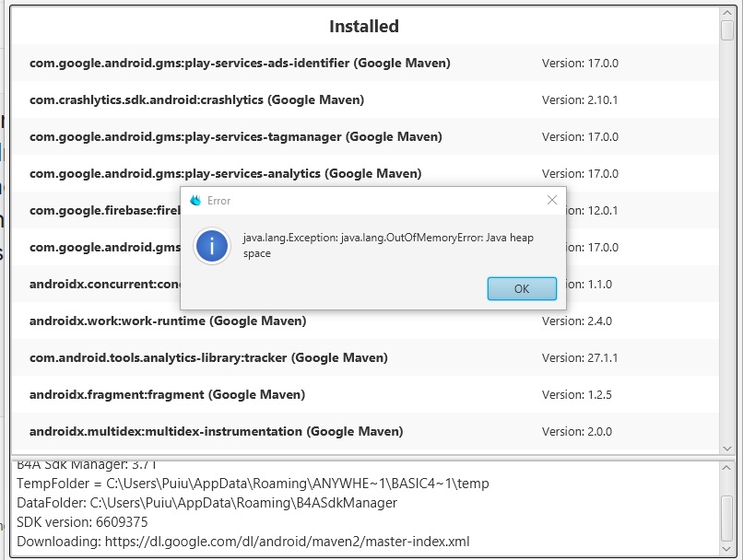Viewport: 743px width, 560px height.
Task: Click the error message text in dialog
Action: tap(387, 245)
